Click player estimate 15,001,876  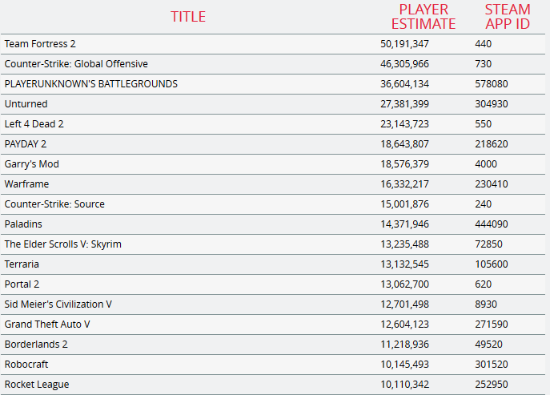pyautogui.click(x=404, y=204)
